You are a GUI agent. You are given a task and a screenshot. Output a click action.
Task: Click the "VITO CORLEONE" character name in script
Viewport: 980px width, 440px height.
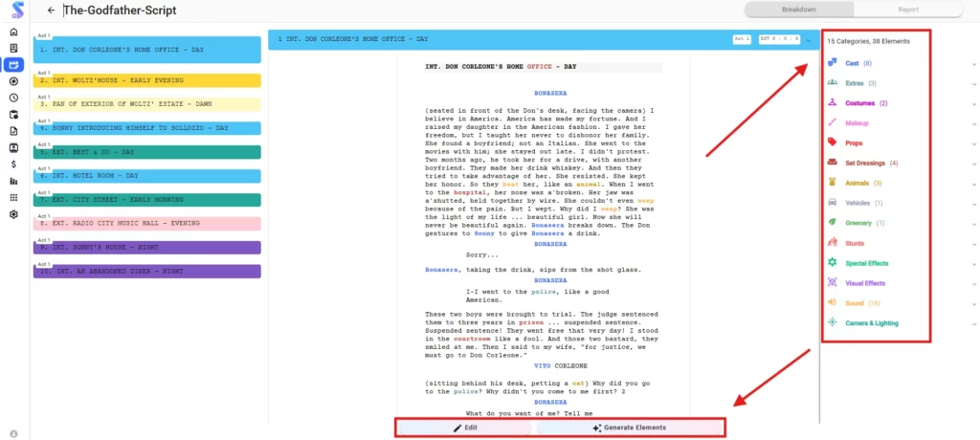coord(561,365)
